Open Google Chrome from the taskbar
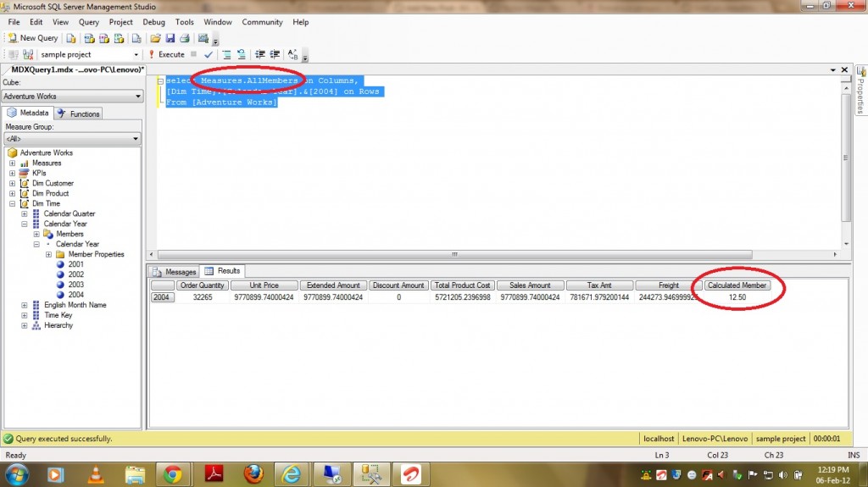This screenshot has height=487, width=868. click(x=173, y=473)
